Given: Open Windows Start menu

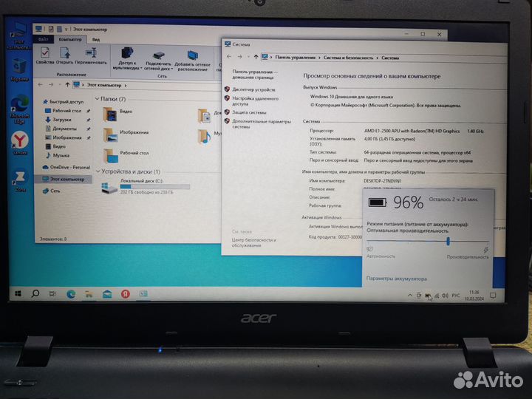Looking at the screenshot, I should click(x=18, y=293).
